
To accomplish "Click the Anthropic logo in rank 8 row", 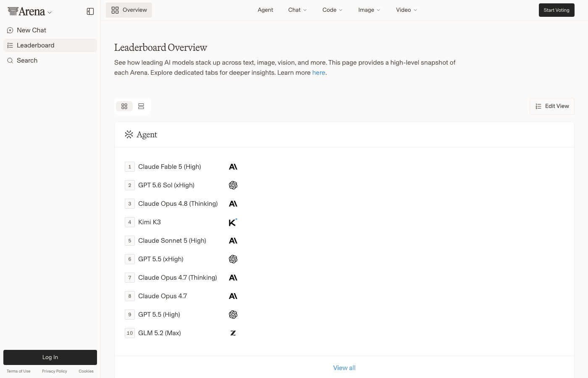I will [x=233, y=296].
